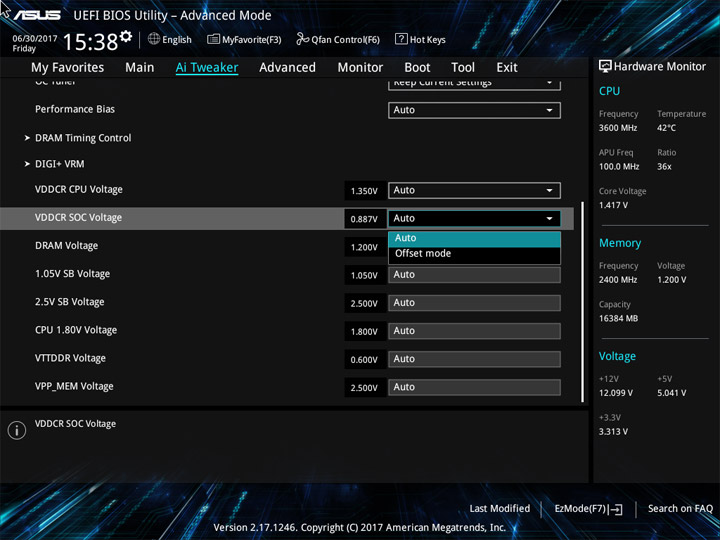Select Ai Tweaker tab
This screenshot has width=720, height=540.
pos(207,68)
